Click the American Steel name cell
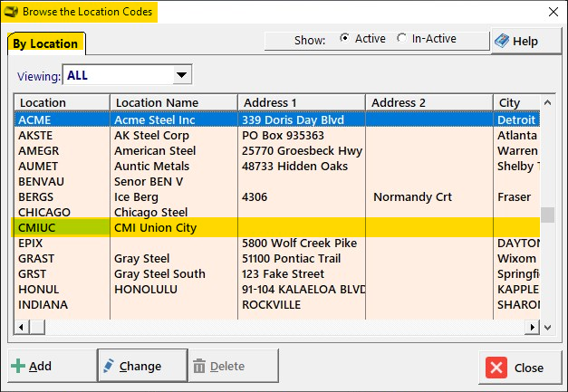 155,150
